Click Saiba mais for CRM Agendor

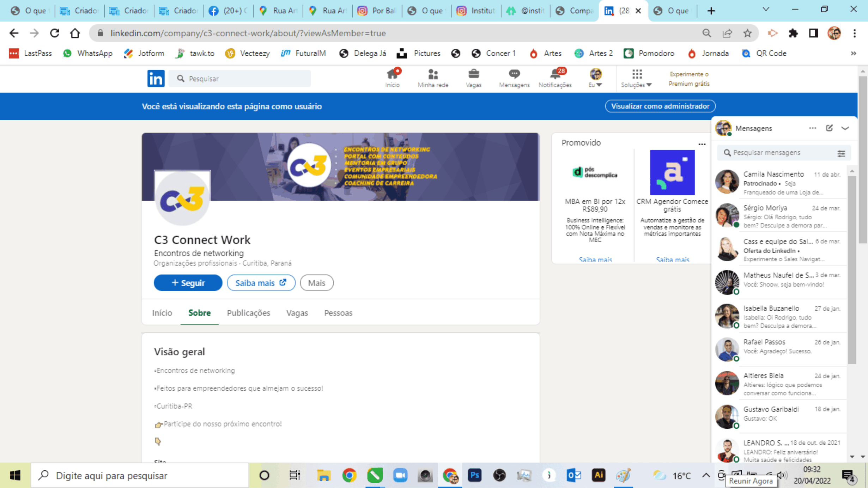672,260
